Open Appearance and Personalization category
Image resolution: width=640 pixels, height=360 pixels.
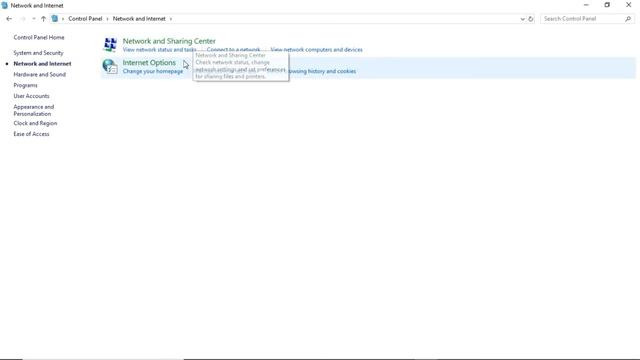(x=33, y=110)
